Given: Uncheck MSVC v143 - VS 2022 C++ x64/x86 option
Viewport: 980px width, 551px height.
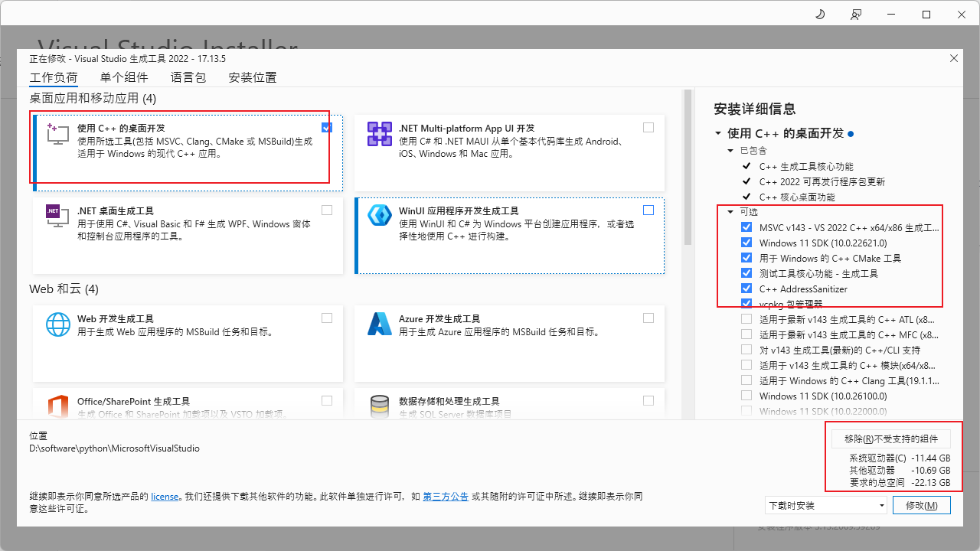Looking at the screenshot, I should 746,227.
